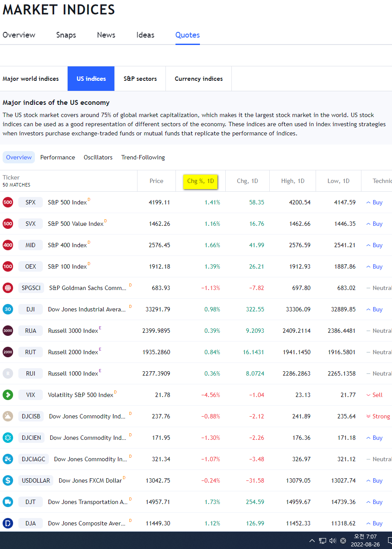Screen dimensions: 392x549
Task: Open the taskbar clock showing 7:07
Action: 365,541
